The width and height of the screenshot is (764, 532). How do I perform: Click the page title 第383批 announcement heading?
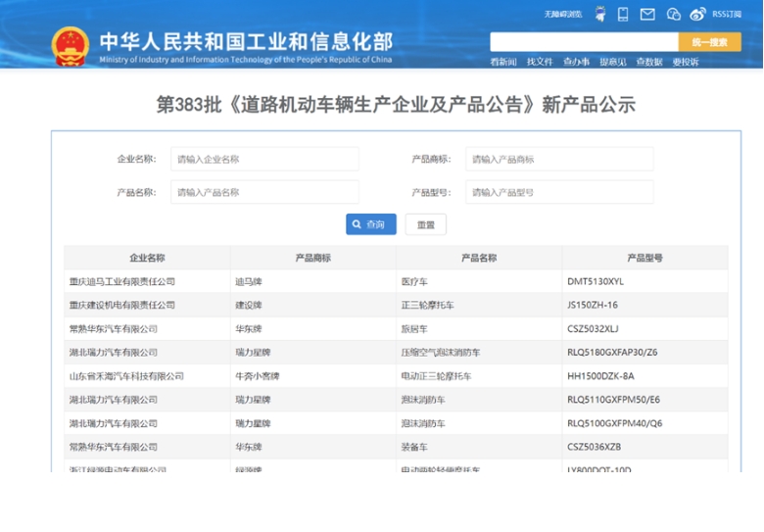tap(396, 104)
